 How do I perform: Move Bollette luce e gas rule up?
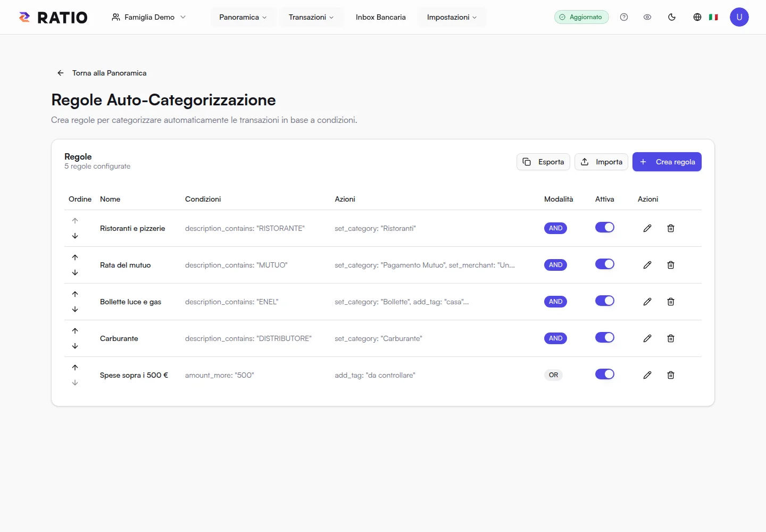(75, 294)
